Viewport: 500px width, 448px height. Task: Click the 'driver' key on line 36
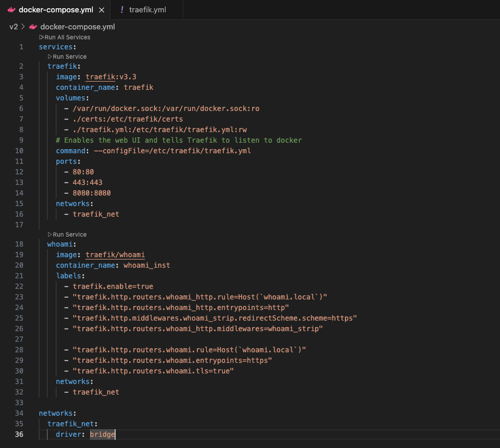(68, 434)
